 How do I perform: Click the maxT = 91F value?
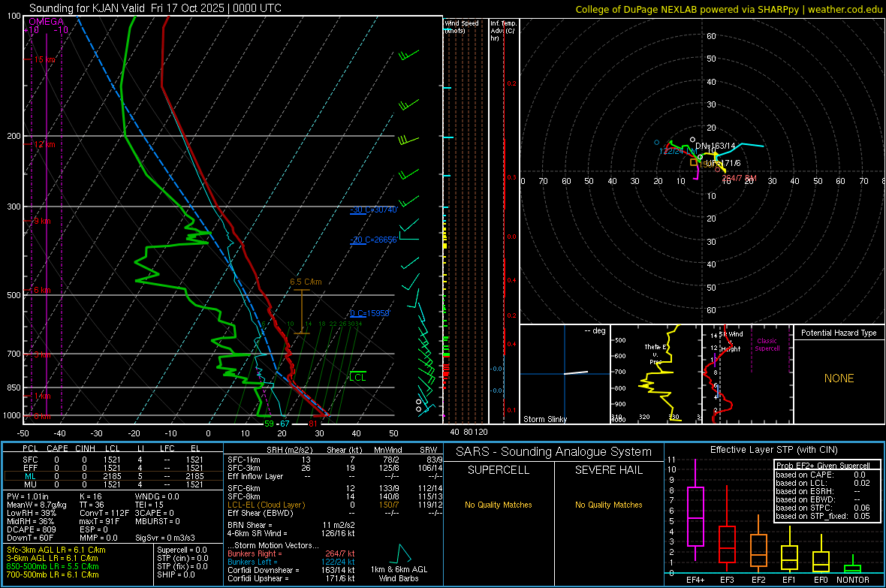point(99,521)
